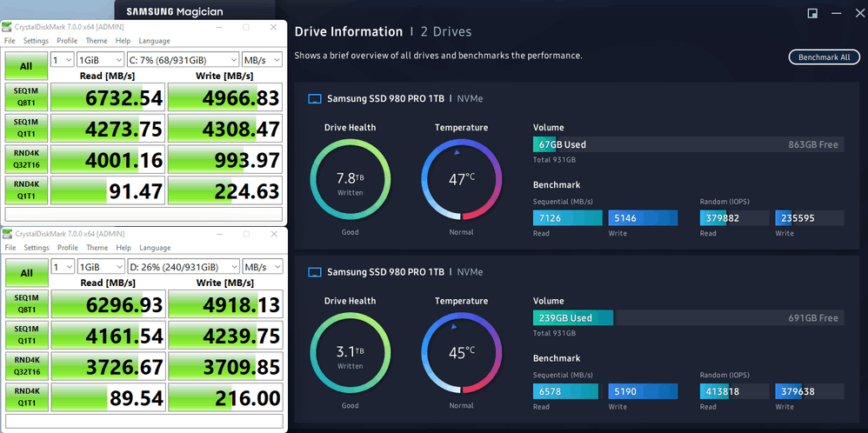Click the Samsung Magician compact mode window icon
The image size is (868, 433).
click(812, 13)
